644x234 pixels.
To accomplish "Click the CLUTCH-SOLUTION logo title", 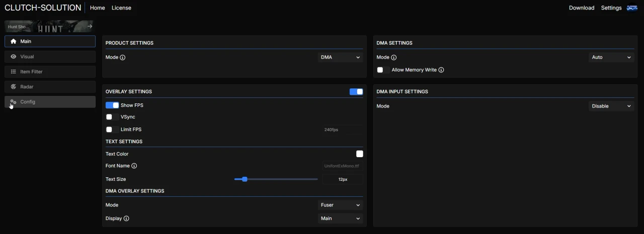I will 43,8.
